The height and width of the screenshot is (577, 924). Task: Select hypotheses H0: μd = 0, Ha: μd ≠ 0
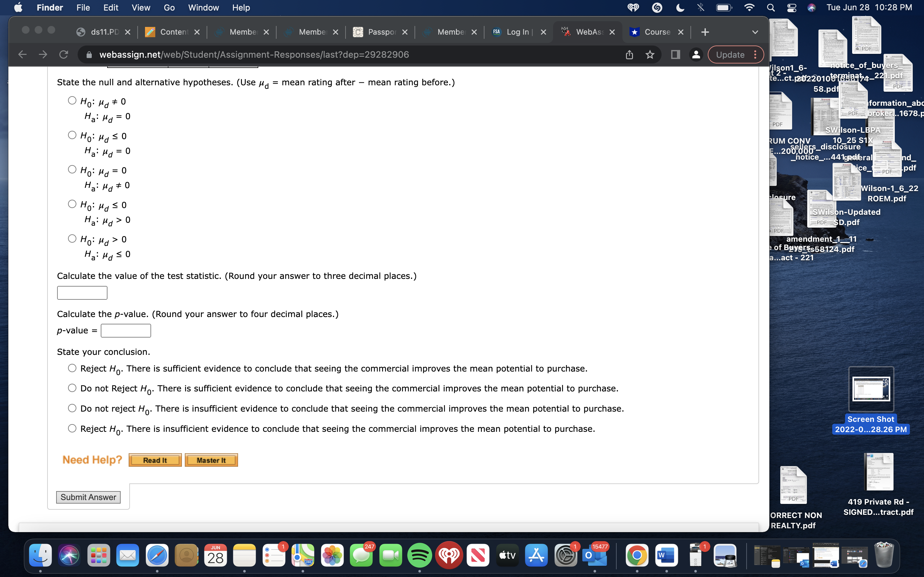(72, 170)
